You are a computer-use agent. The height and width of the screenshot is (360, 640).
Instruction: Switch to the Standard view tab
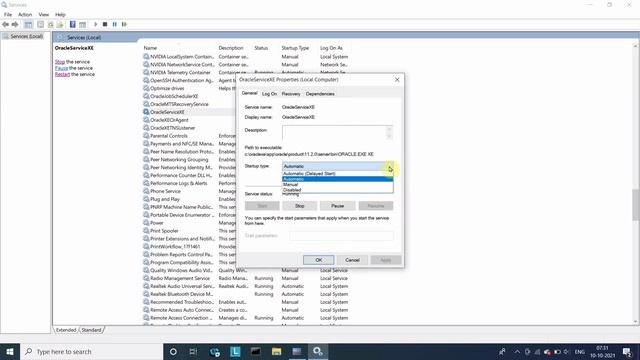[x=91, y=330]
